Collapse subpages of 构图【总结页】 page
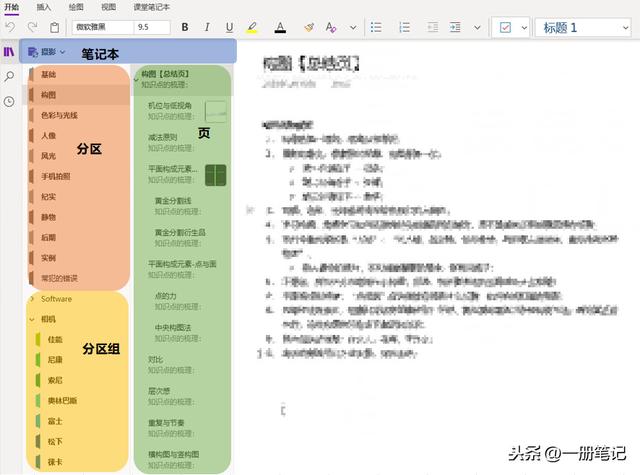This screenshot has height=475, width=640. [136, 79]
